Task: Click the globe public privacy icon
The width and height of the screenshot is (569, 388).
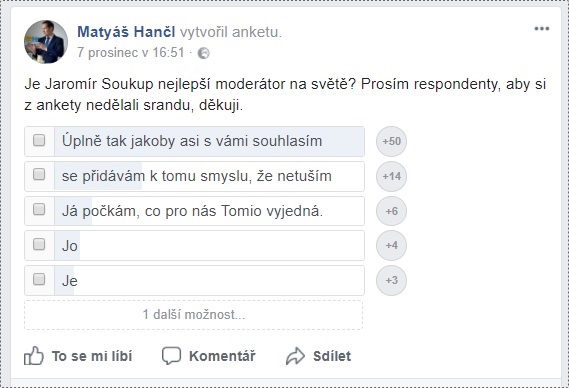Action: point(204,53)
